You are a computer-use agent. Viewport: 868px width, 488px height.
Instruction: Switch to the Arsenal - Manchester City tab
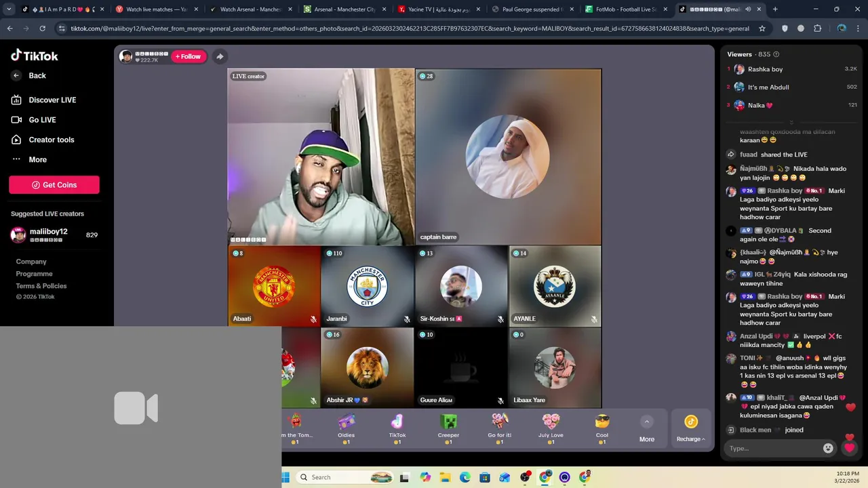pos(344,9)
